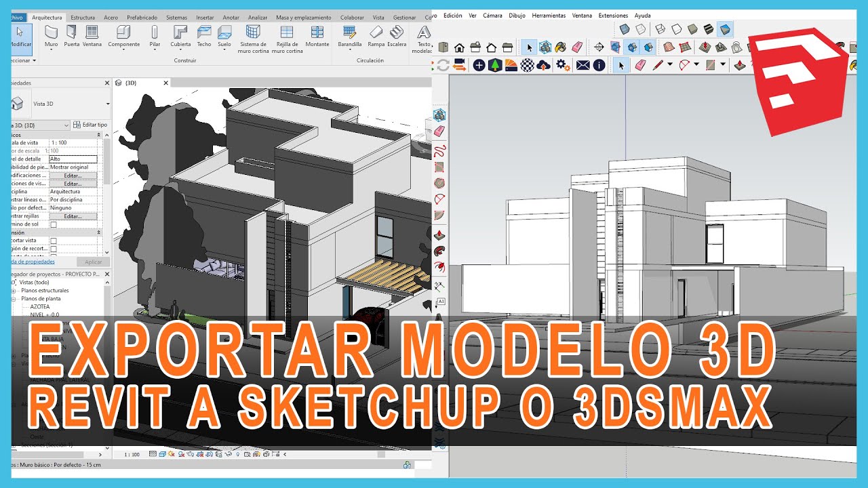Click the 3D Warehouse cloud upload icon
The image size is (868, 488).
(x=543, y=65)
